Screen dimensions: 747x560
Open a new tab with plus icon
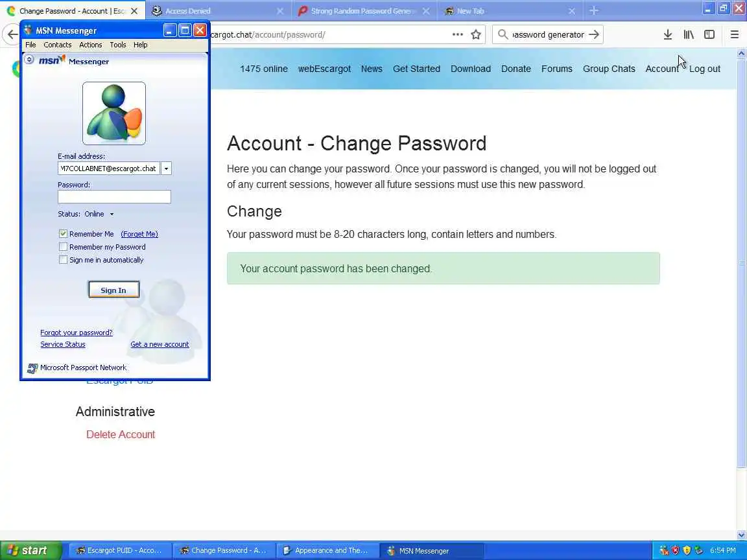coord(593,10)
